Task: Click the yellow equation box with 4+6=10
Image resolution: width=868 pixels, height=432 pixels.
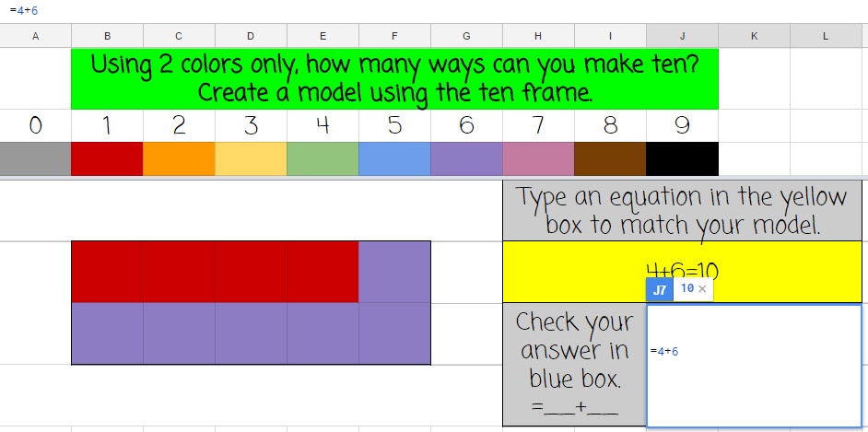Action: [x=682, y=272]
